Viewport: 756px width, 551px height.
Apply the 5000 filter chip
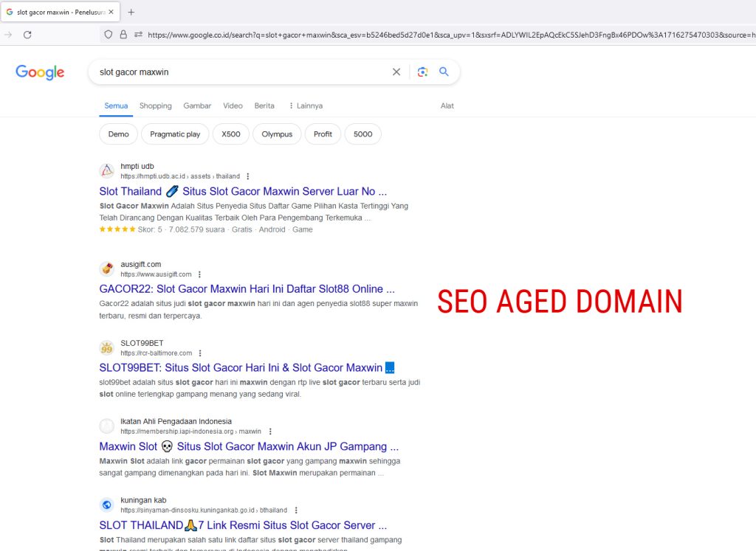coord(363,134)
